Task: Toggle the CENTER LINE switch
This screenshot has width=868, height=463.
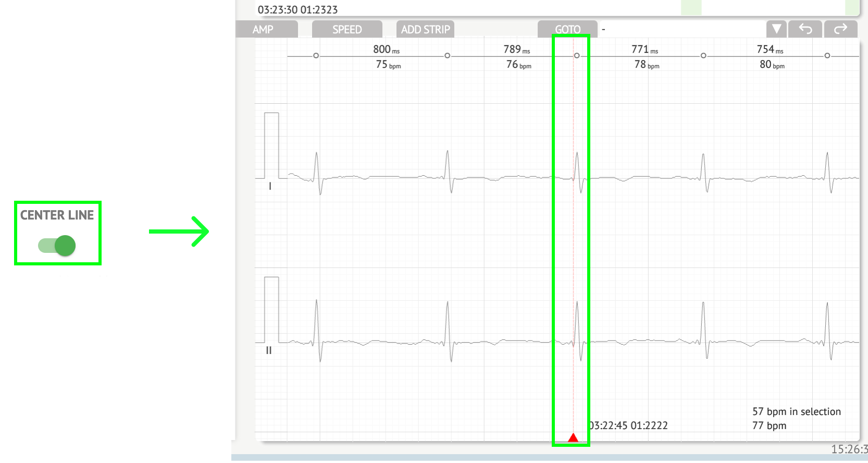Action: click(x=57, y=245)
